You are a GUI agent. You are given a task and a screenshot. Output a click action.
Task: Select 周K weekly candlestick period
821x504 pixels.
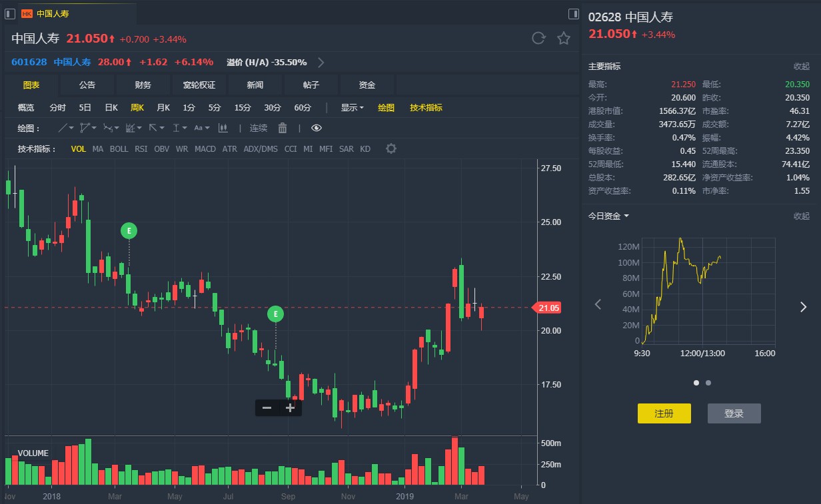(x=137, y=108)
